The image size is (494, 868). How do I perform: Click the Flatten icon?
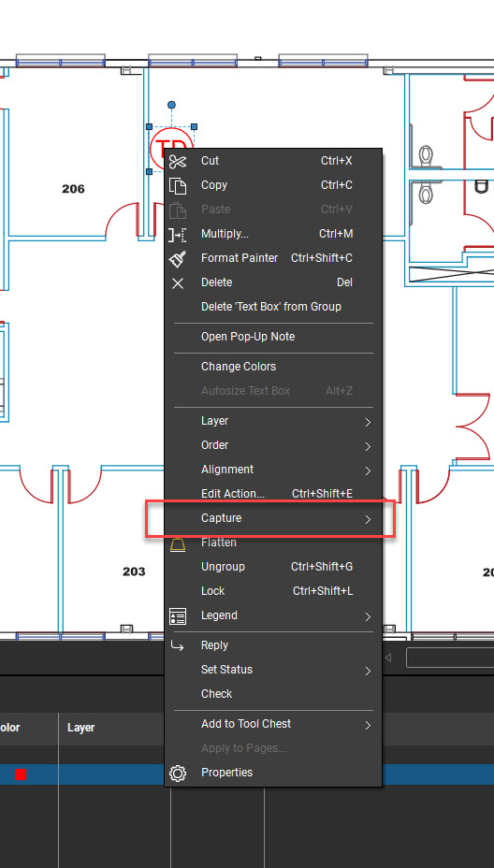[177, 544]
